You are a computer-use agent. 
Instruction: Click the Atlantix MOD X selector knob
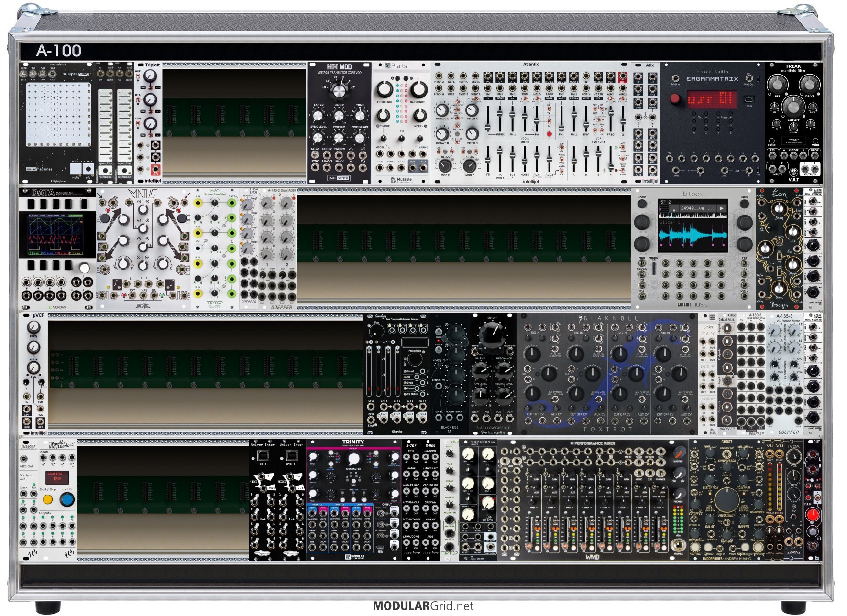click(445, 165)
